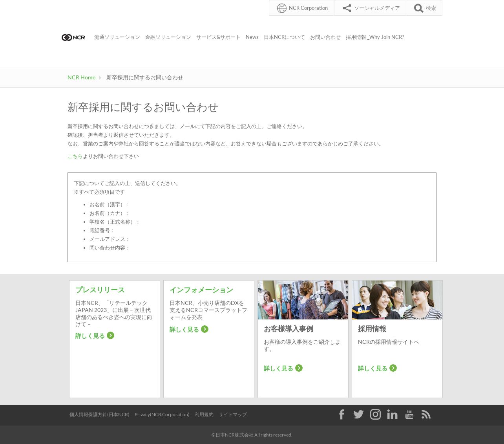Open 利用規約 footer link
Screen dimensions: 504x444
pyautogui.click(x=204, y=415)
